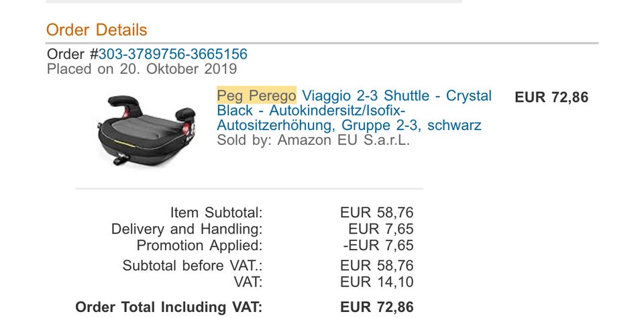The image size is (644, 318).
Task: Click the Subtotal before VAT label
Action: click(x=192, y=266)
